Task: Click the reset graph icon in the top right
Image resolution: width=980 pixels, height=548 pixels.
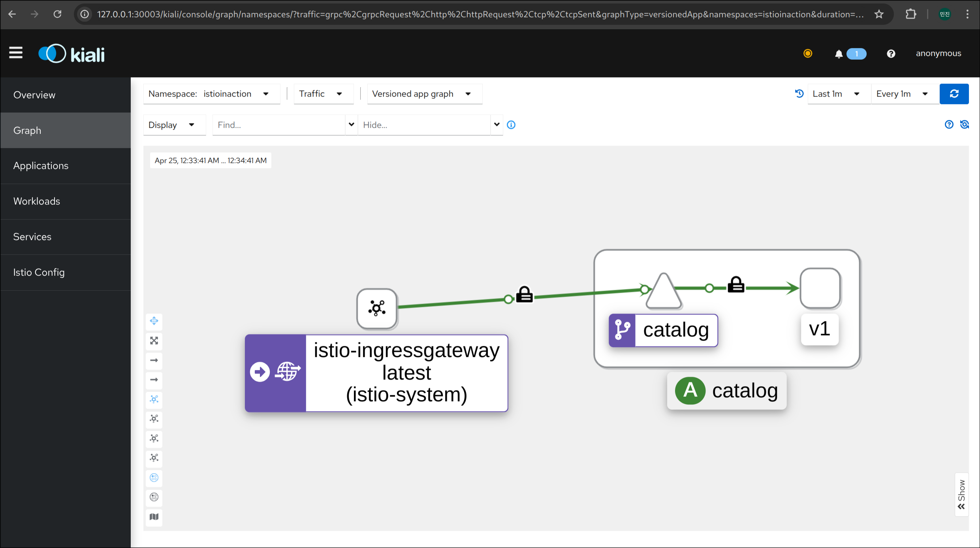Action: click(x=964, y=125)
